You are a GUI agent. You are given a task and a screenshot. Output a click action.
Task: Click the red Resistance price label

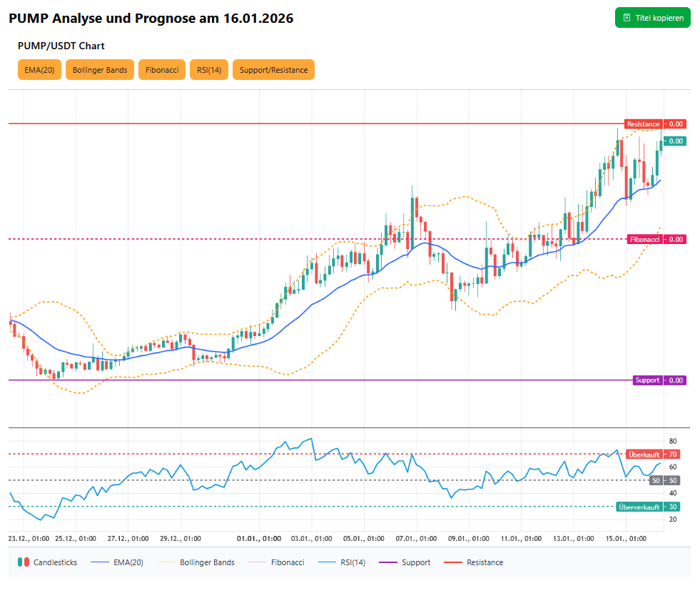(644, 124)
